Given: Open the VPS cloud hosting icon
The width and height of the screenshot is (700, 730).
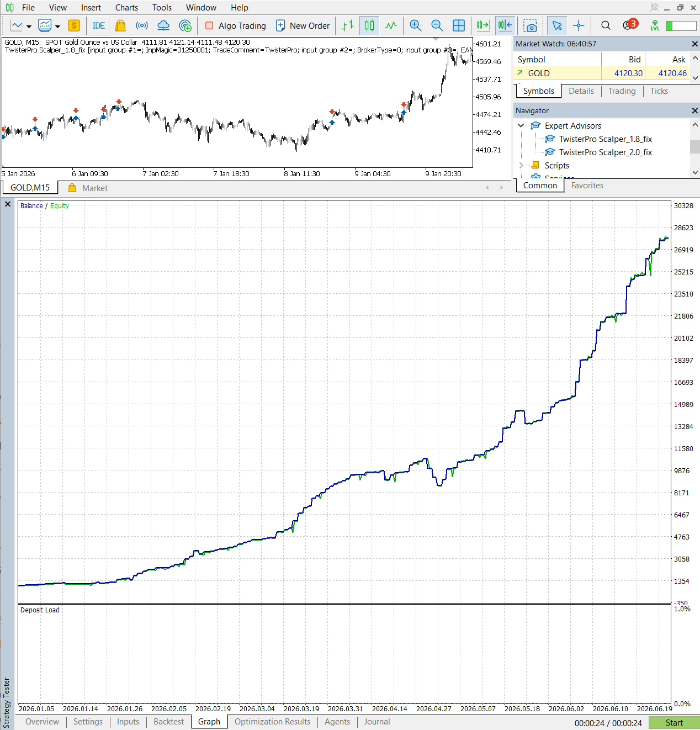Looking at the screenshot, I should click(x=163, y=25).
